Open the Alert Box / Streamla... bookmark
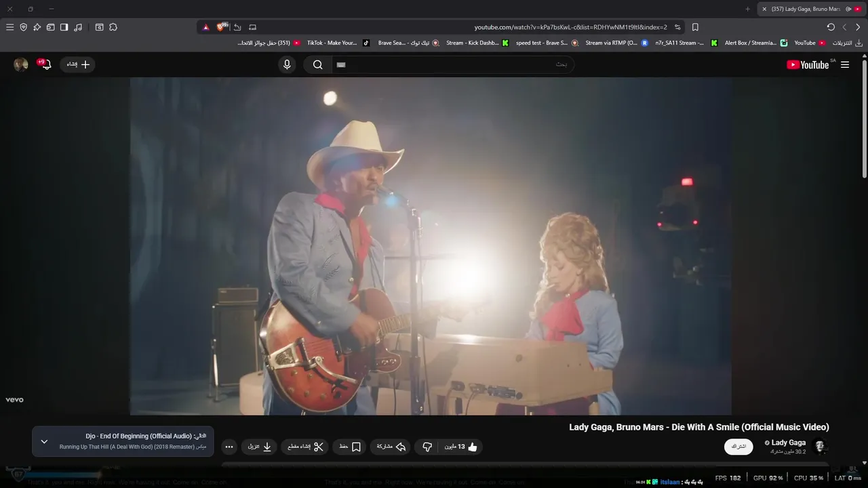868x488 pixels. click(755, 43)
